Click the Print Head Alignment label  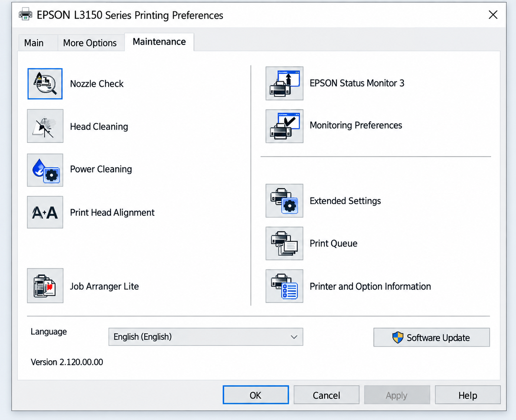(x=112, y=213)
